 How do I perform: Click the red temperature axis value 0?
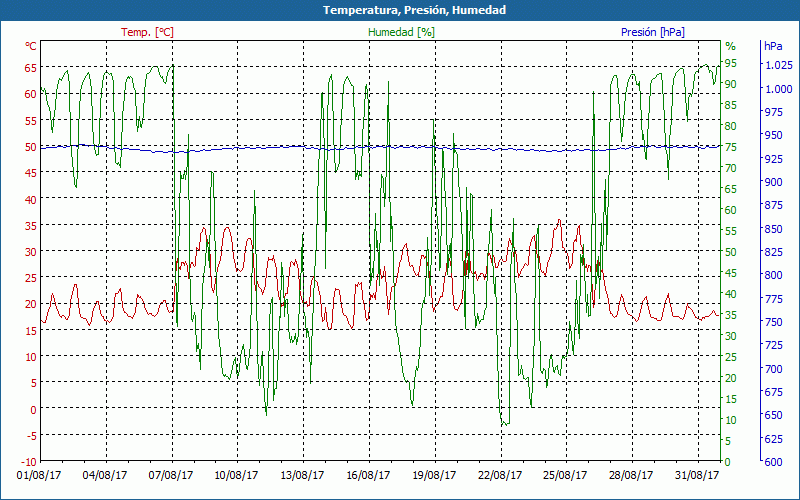click(34, 409)
